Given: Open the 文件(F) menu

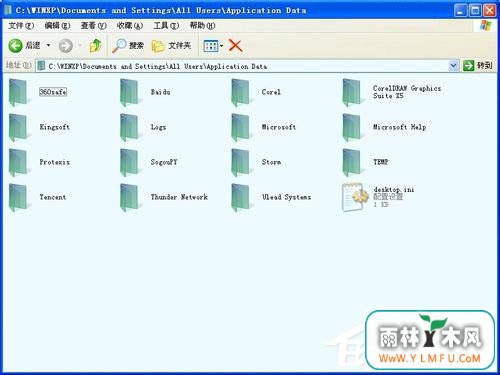Looking at the screenshot, I should pyautogui.click(x=21, y=25).
